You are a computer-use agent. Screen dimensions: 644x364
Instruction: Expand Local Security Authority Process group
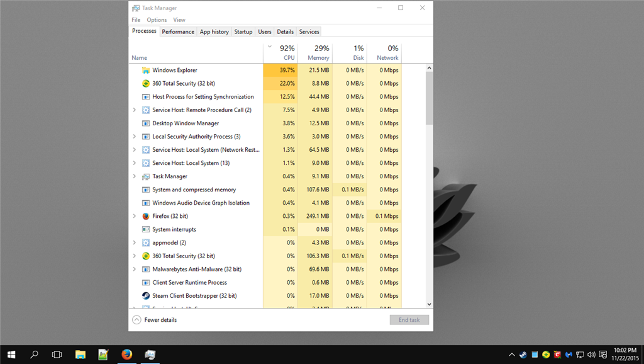pos(135,137)
